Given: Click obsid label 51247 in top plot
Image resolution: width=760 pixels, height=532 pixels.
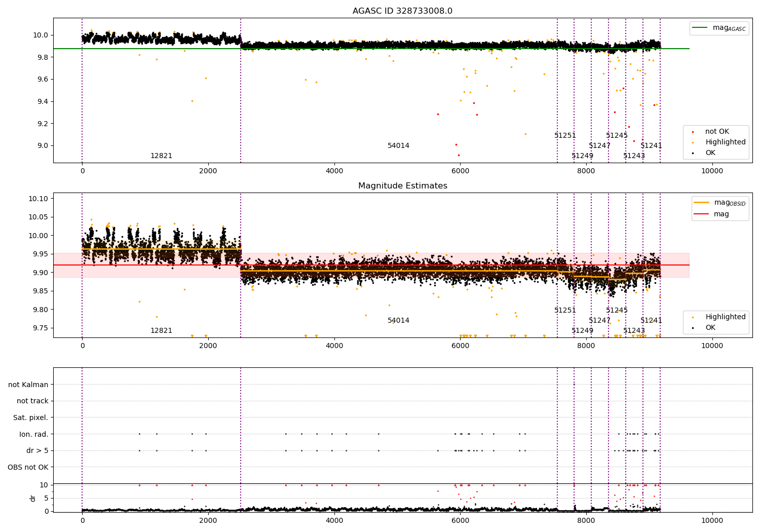Looking at the screenshot, I should [599, 146].
